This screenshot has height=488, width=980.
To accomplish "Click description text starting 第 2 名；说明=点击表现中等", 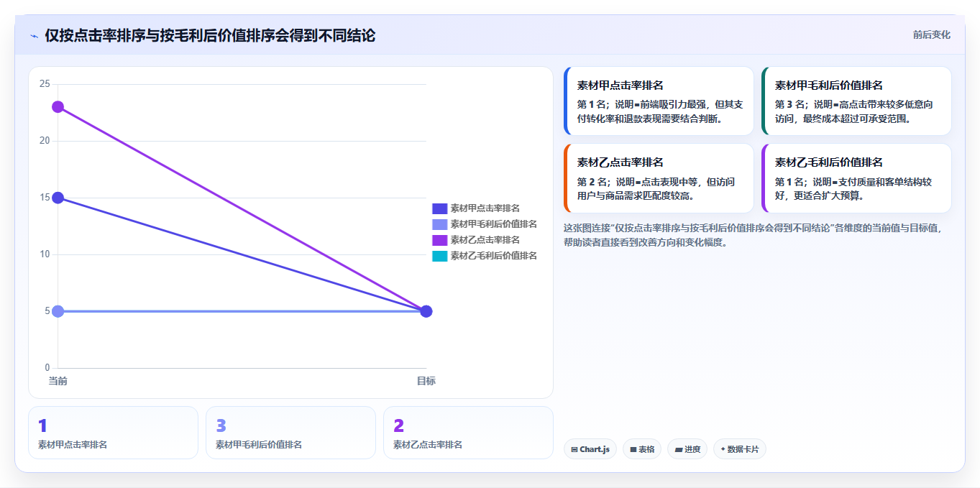I will [x=656, y=189].
